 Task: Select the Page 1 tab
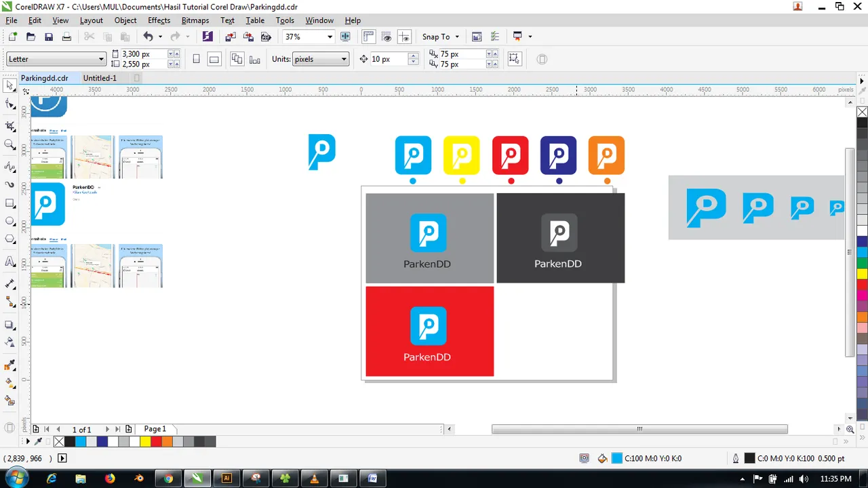click(155, 429)
